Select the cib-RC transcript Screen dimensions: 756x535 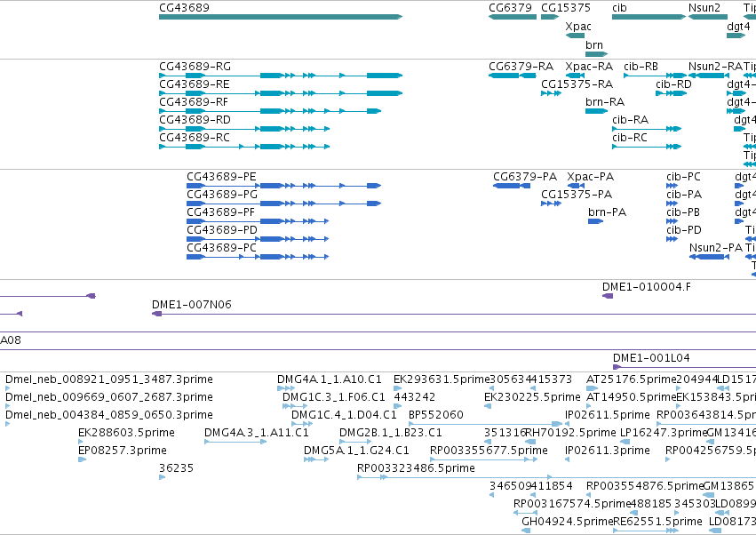pos(647,147)
